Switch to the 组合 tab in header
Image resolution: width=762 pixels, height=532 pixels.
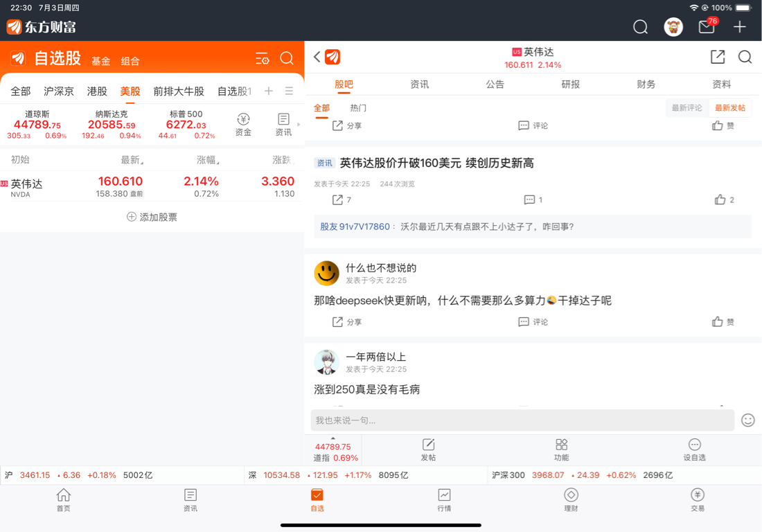pos(130,61)
